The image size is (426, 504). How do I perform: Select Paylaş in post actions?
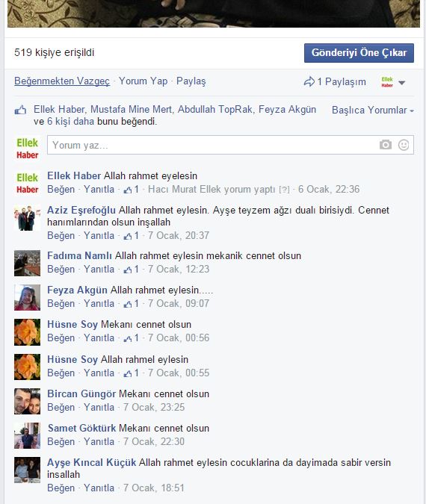(191, 81)
